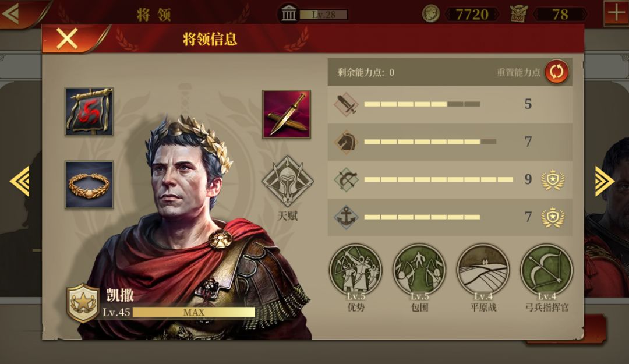
Task: Switch to previous general with left arrow
Action: [x=20, y=181]
